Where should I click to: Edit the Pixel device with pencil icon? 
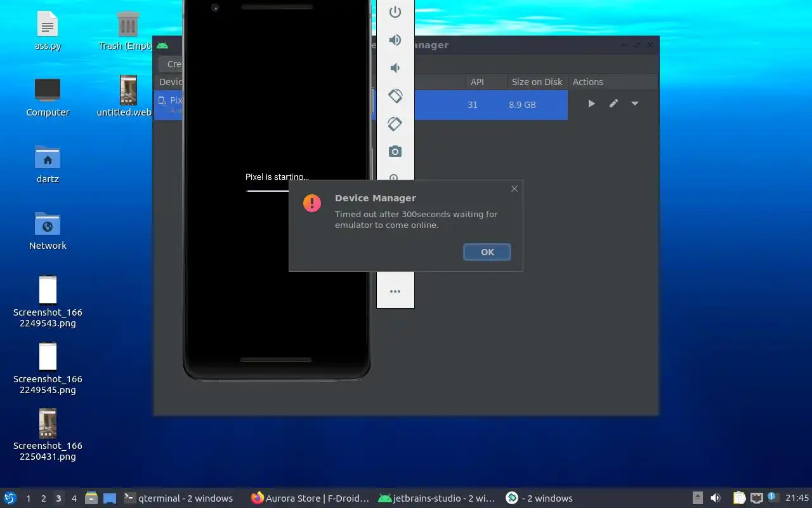[x=613, y=104]
